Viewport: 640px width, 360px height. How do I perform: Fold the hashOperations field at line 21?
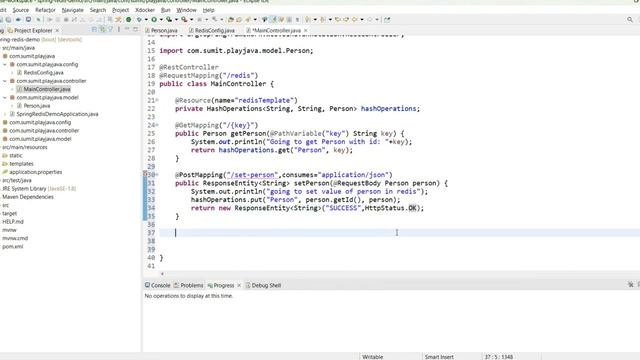(157, 100)
